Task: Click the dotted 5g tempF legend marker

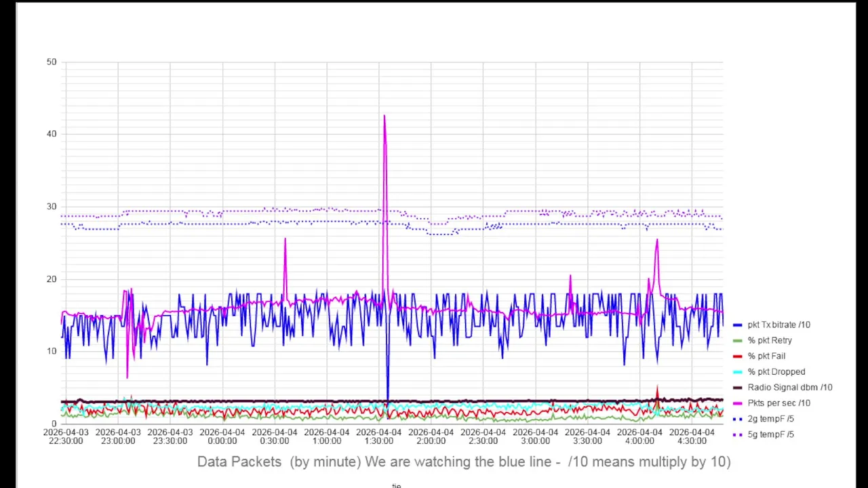Action: point(738,435)
